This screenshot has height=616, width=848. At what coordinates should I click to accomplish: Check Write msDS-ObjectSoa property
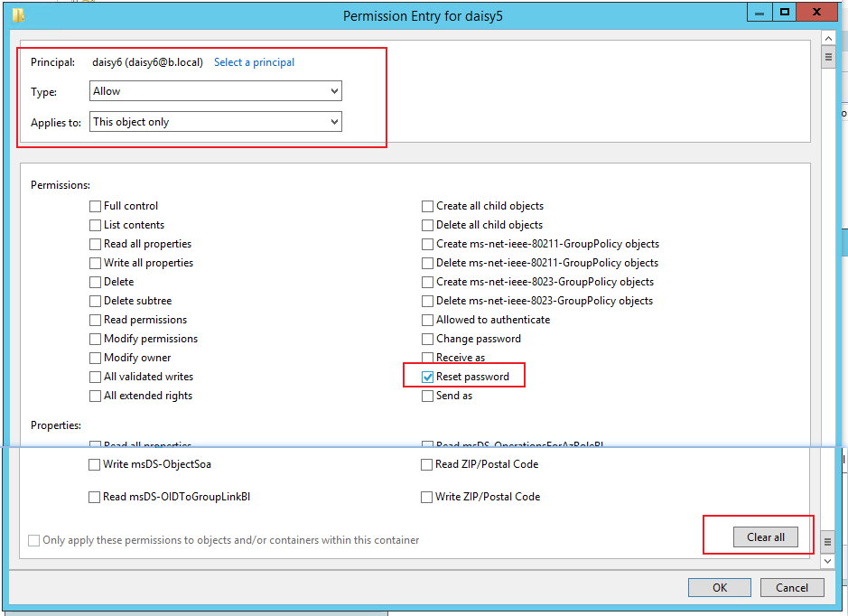pos(94,464)
